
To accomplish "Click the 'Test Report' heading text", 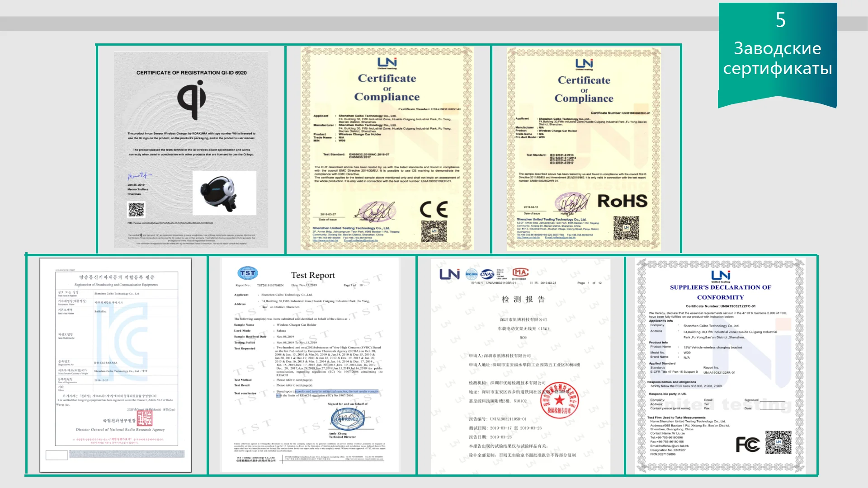I will pos(313,275).
